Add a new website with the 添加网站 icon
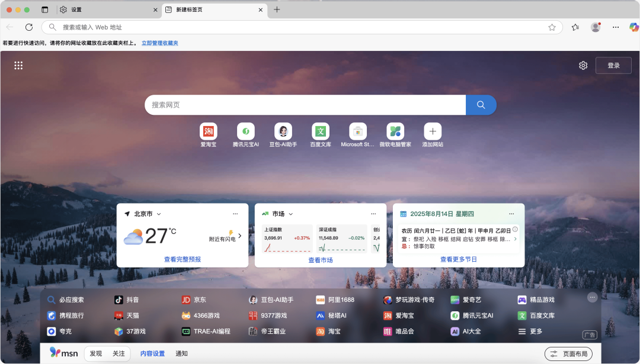The height and width of the screenshot is (364, 640). pos(432,131)
